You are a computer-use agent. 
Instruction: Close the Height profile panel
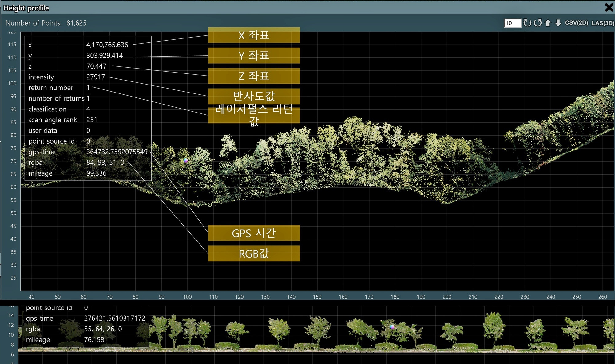click(609, 7)
